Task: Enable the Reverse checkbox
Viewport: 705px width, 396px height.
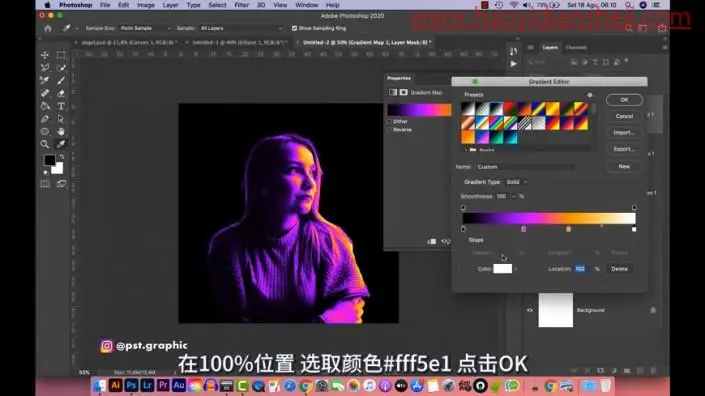Action: click(390, 129)
